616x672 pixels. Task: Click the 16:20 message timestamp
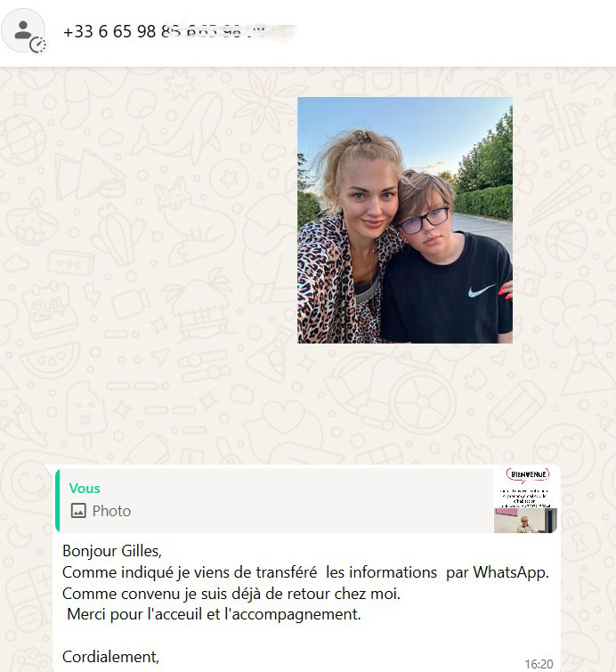coord(539,664)
